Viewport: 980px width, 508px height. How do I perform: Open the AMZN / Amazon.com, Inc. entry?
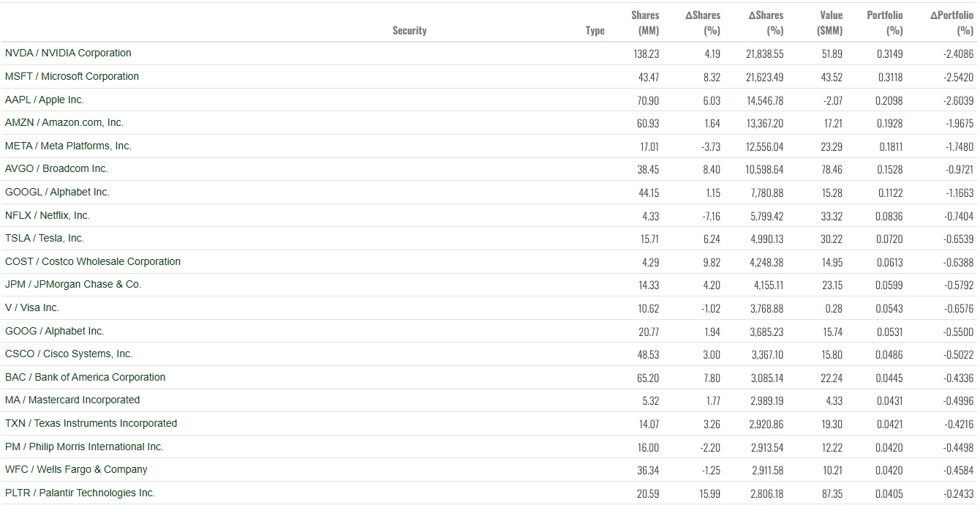pyautogui.click(x=64, y=123)
